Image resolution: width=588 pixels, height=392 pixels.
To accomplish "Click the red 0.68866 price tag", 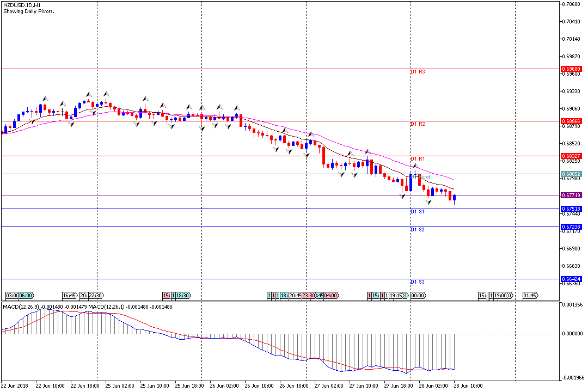I will (x=571, y=121).
